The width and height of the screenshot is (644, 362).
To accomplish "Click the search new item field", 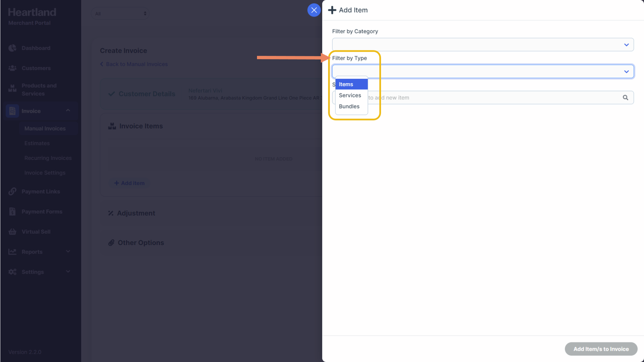I will pyautogui.click(x=493, y=98).
